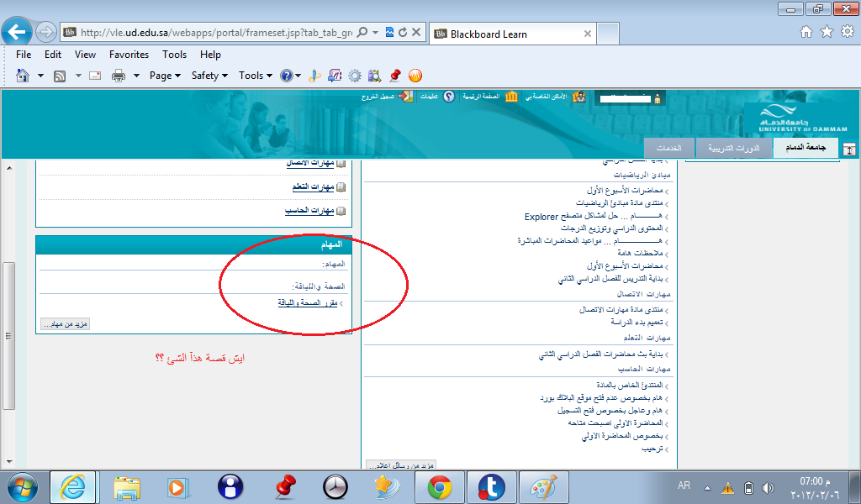
Task: Open the Help menu
Action: [210, 55]
